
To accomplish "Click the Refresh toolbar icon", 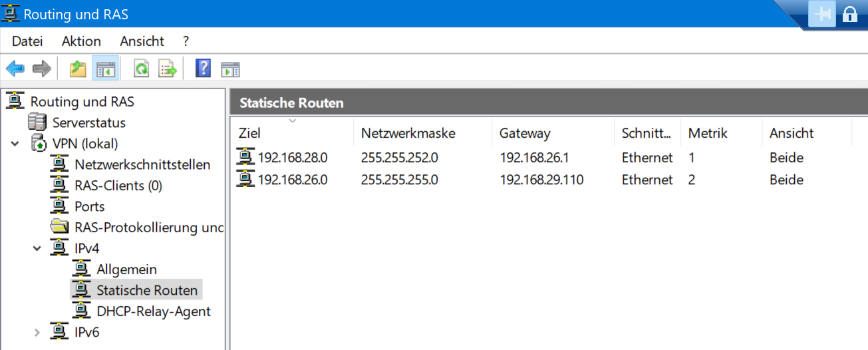I will pos(141,69).
